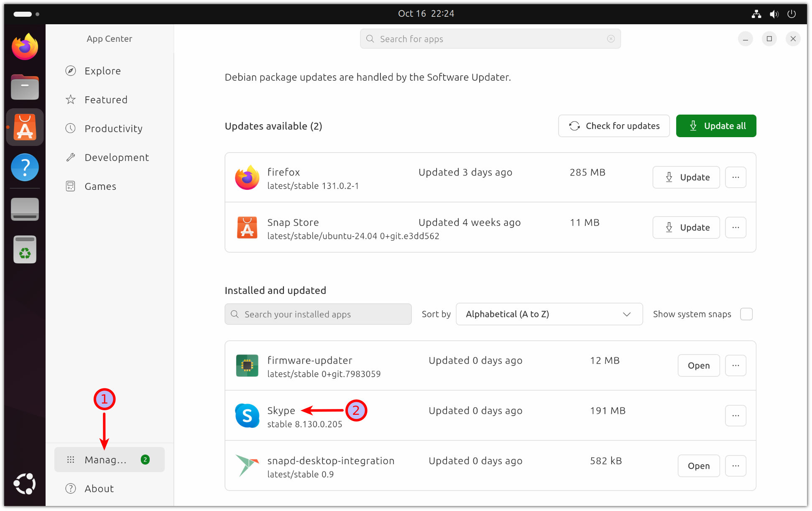This screenshot has height=511, width=812.
Task: Click the Update all button
Action: click(716, 126)
